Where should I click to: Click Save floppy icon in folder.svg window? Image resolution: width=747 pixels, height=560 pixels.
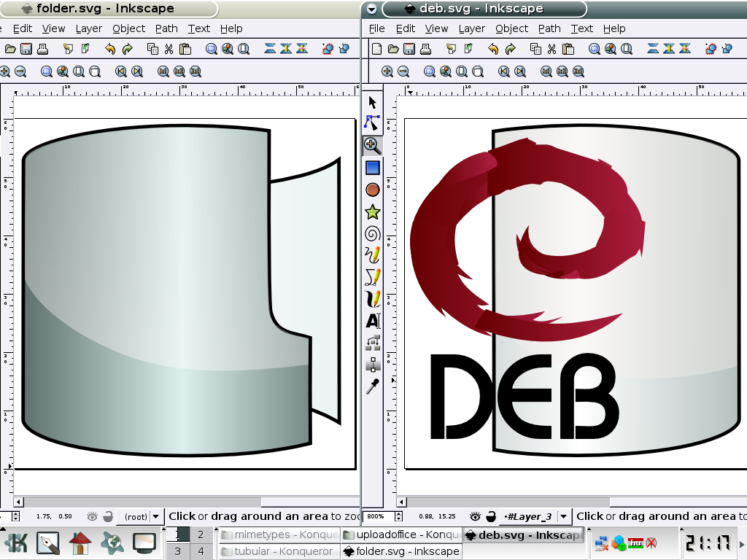coord(26,49)
